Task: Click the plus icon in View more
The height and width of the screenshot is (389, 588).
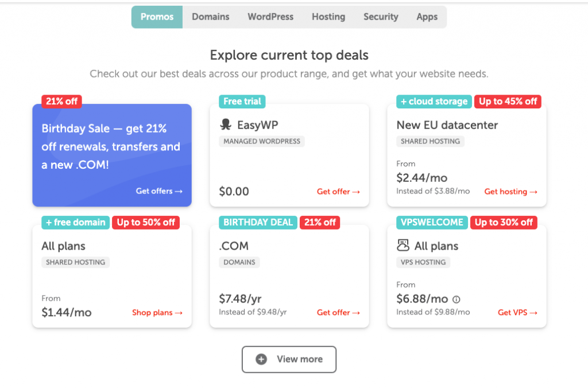Action: (261, 359)
